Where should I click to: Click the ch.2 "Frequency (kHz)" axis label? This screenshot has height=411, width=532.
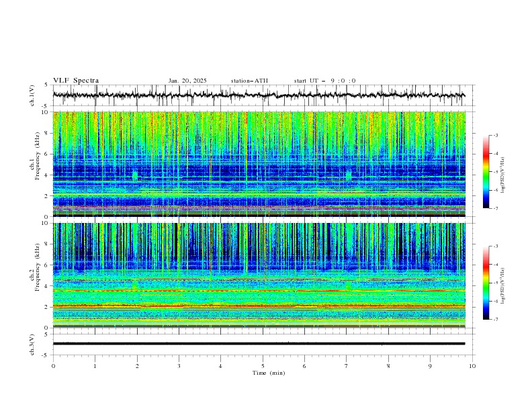(36, 267)
